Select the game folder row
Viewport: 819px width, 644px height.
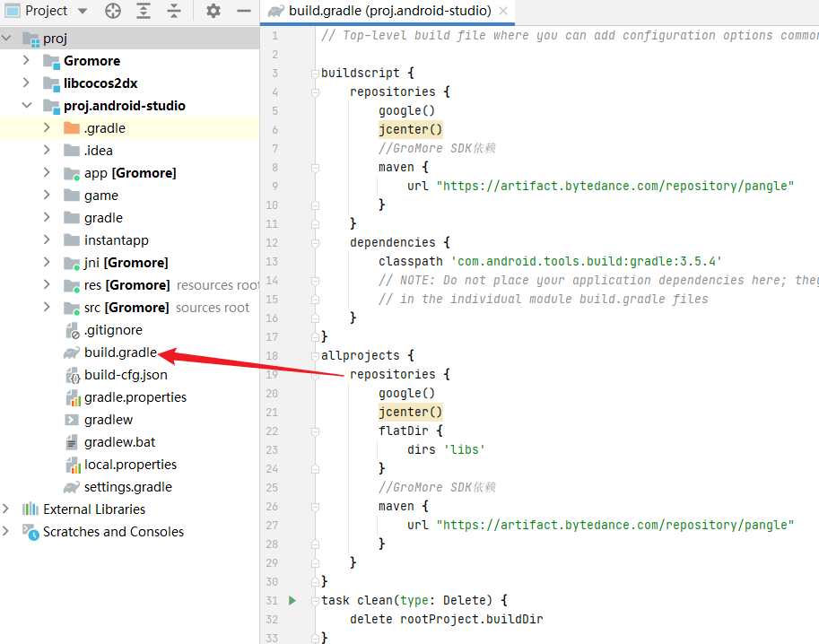click(x=129, y=196)
